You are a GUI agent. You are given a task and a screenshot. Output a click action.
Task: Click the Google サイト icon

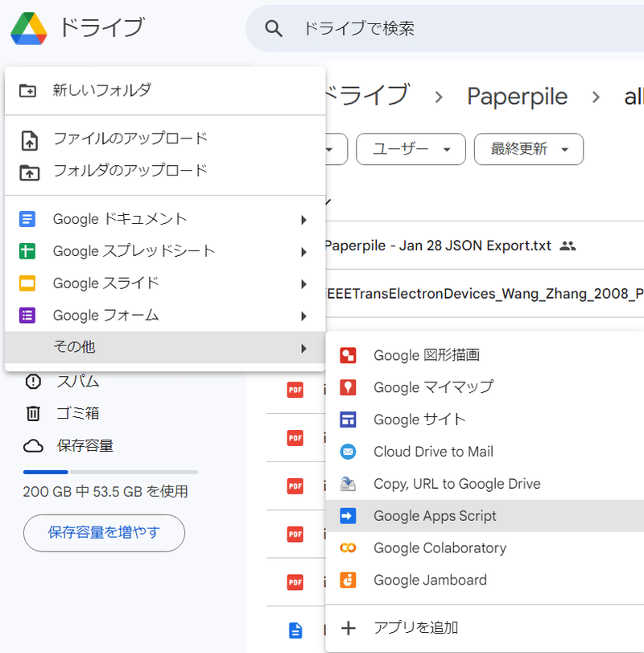tap(348, 419)
